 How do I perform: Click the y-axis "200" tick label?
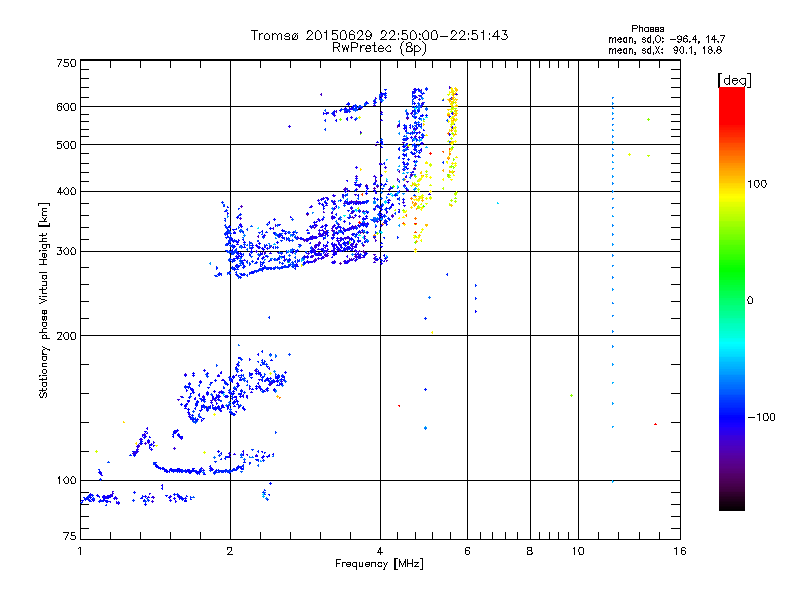(66, 336)
